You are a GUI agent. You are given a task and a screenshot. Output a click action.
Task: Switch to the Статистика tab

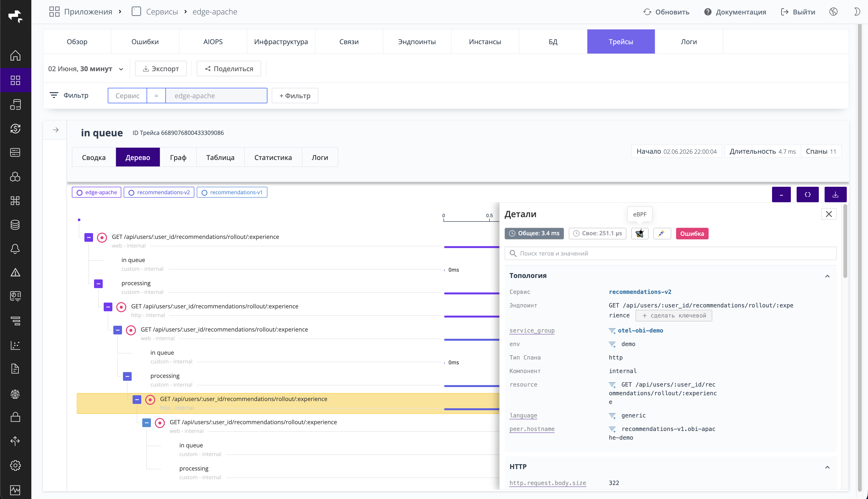click(x=273, y=157)
